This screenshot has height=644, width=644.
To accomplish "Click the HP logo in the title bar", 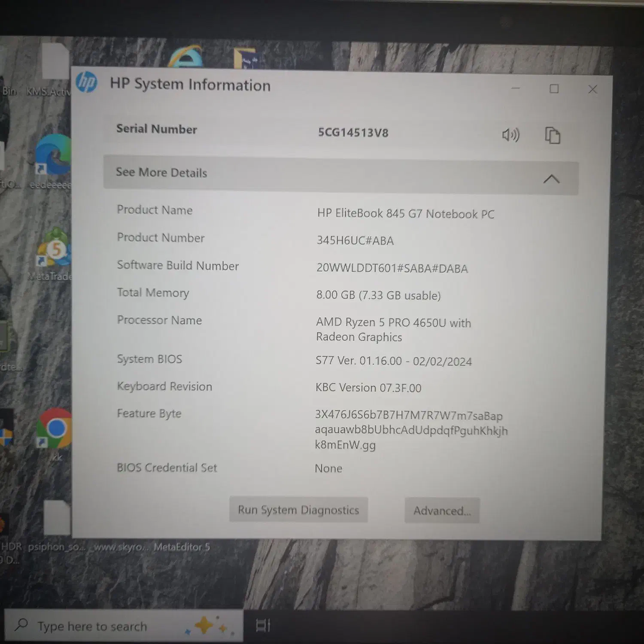I will (x=87, y=82).
